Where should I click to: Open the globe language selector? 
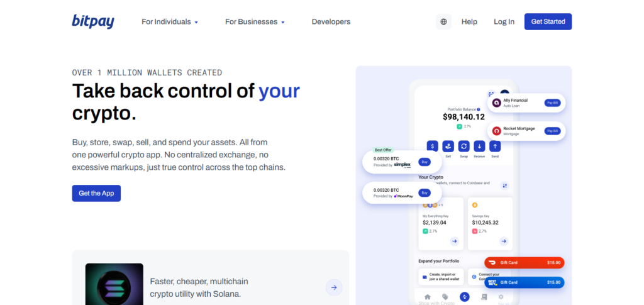click(x=443, y=21)
